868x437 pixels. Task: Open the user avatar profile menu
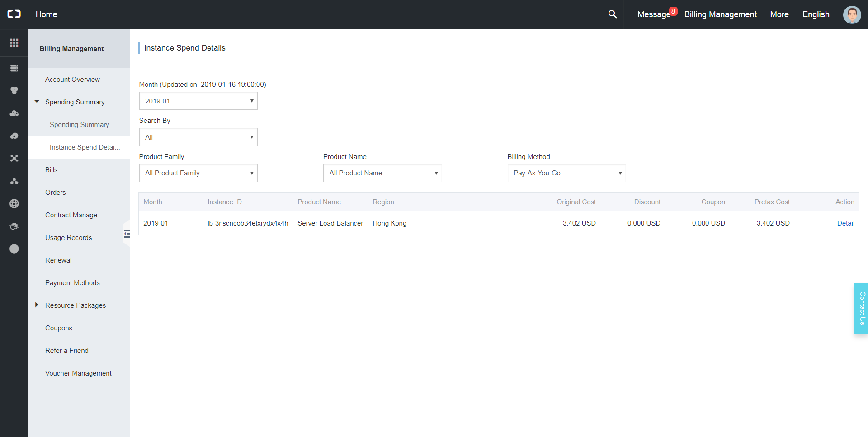coord(852,14)
